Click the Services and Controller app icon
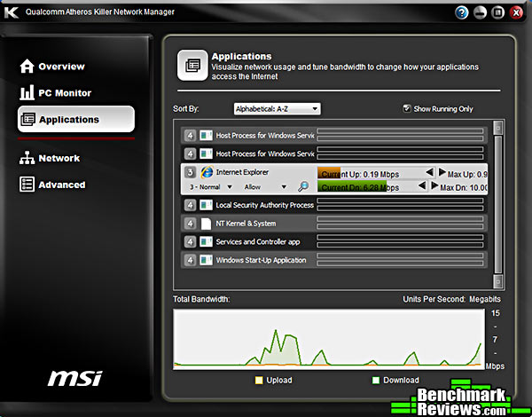This screenshot has height=417, width=532. coord(207,241)
